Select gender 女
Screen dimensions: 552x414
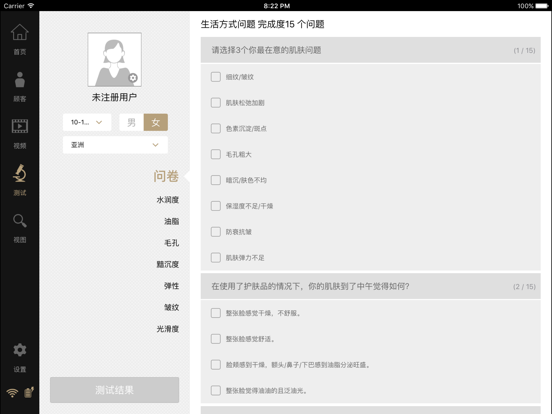(x=156, y=122)
